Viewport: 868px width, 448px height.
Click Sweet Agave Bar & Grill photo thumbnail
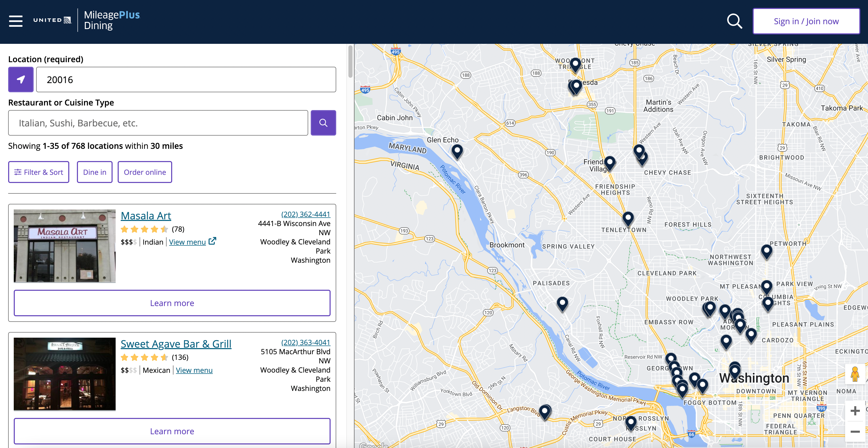65,374
